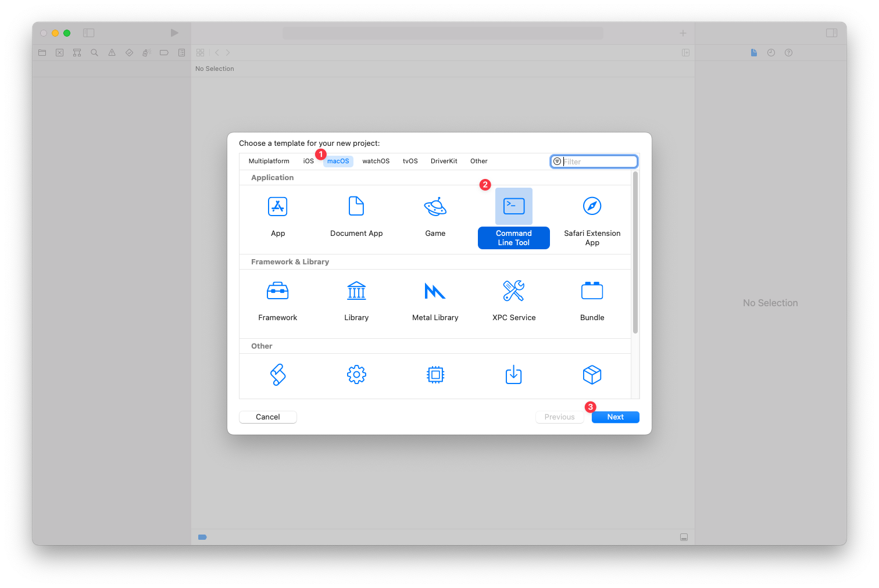Select the Metal Library template
Viewport: 879px width, 588px height.
(435, 299)
